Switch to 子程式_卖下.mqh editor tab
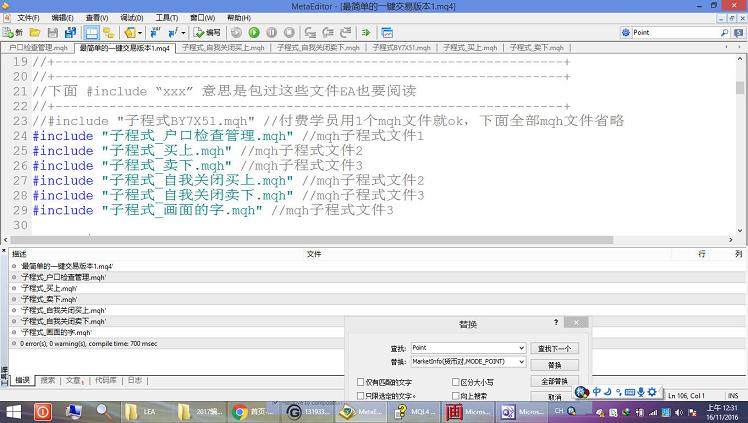Screen dimensions: 748x423 pyautogui.click(x=536, y=48)
